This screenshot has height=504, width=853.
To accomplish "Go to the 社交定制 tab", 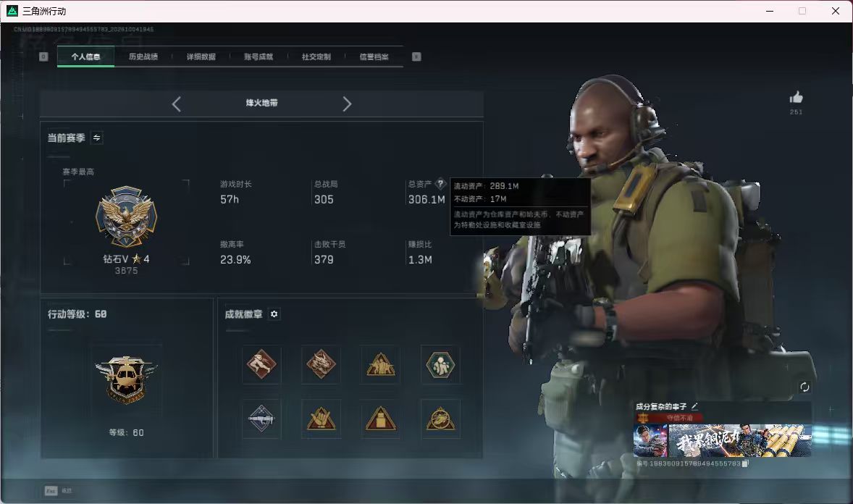I will pos(316,56).
